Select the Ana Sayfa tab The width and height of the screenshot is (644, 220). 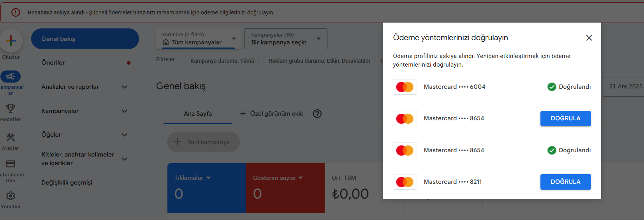click(198, 114)
